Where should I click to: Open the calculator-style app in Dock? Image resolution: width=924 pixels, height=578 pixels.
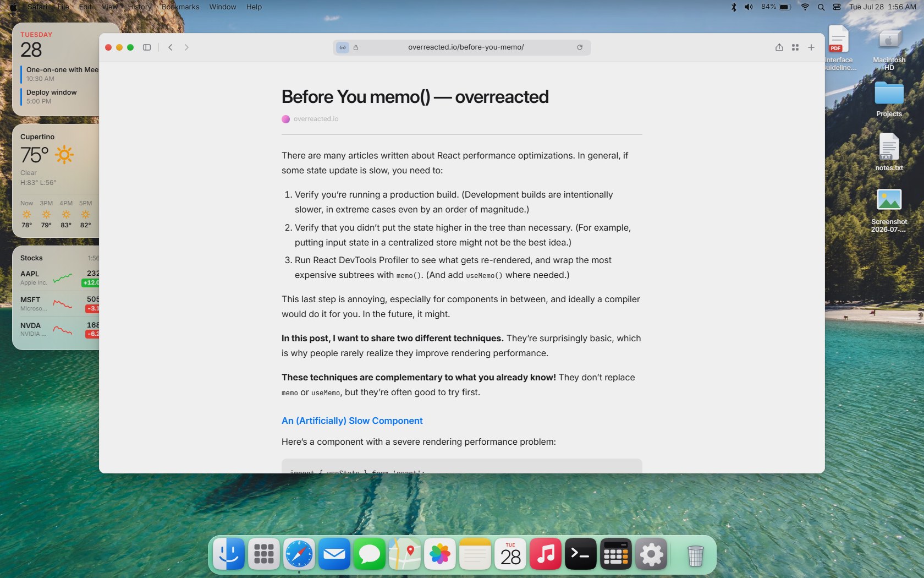616,554
